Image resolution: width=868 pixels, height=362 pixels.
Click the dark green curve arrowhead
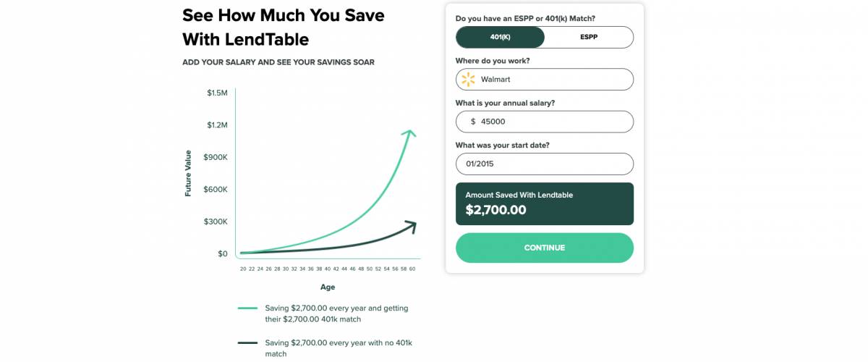coord(410,226)
